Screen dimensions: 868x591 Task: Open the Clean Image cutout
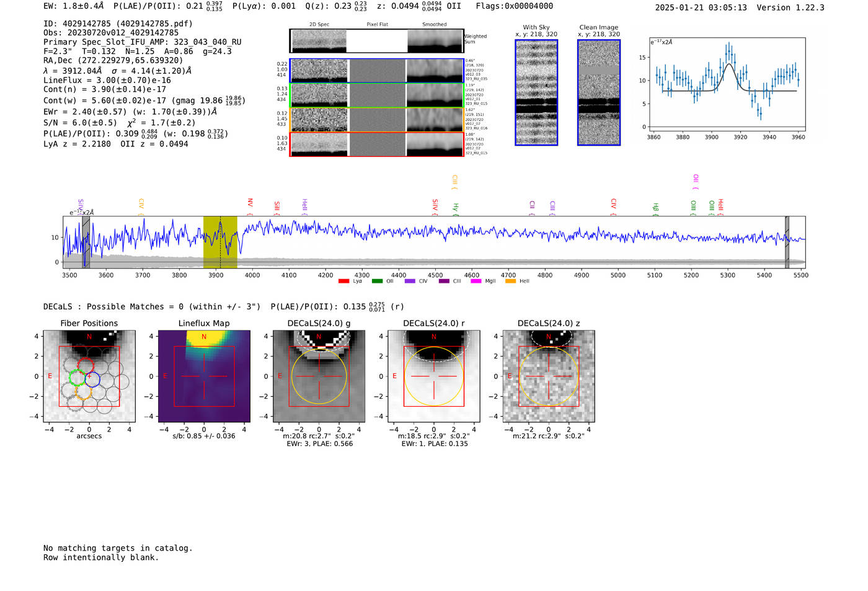pos(599,92)
